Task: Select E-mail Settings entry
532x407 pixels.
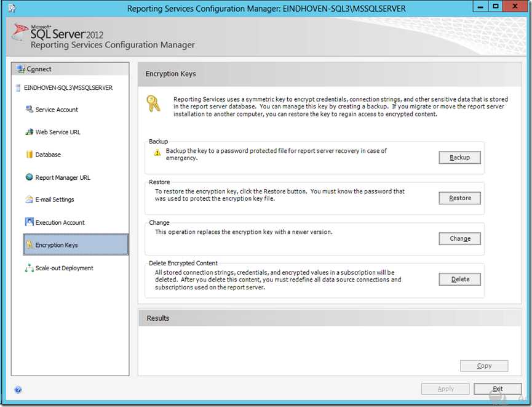Action: (55, 199)
